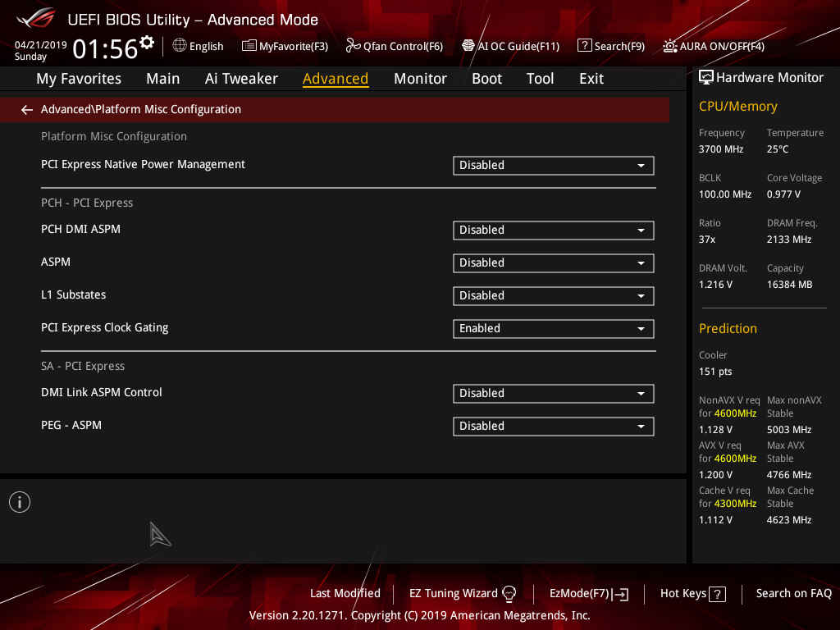Switch to the Exit tab
This screenshot has width=840, height=630.
pyautogui.click(x=591, y=79)
